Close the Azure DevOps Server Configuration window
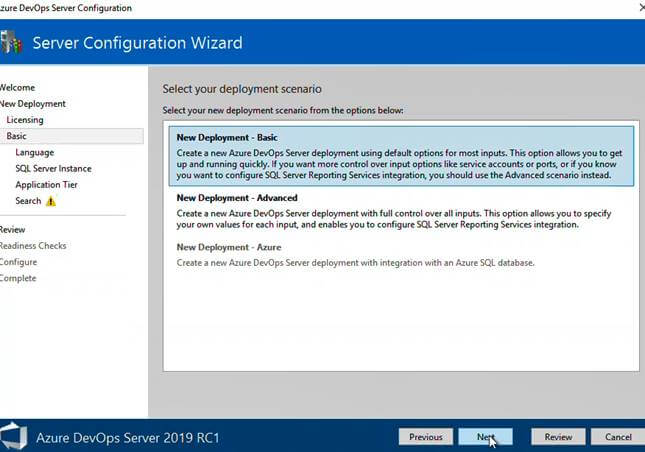This screenshot has height=452, width=645. pyautogui.click(x=642, y=8)
